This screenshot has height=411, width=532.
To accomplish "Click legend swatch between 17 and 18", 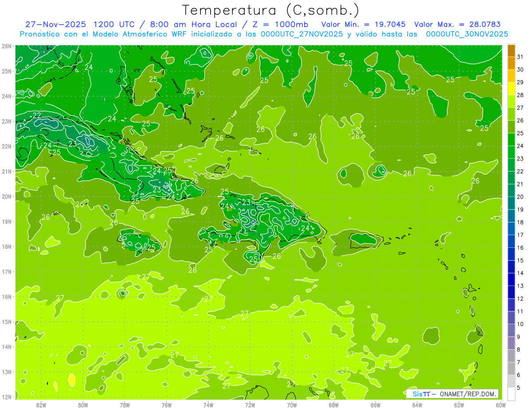I will (x=511, y=228).
